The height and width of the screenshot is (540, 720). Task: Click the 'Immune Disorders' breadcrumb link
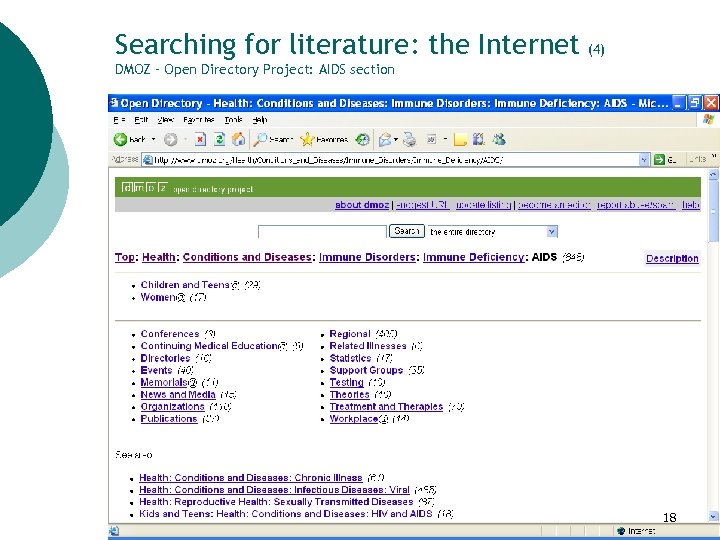[367, 257]
